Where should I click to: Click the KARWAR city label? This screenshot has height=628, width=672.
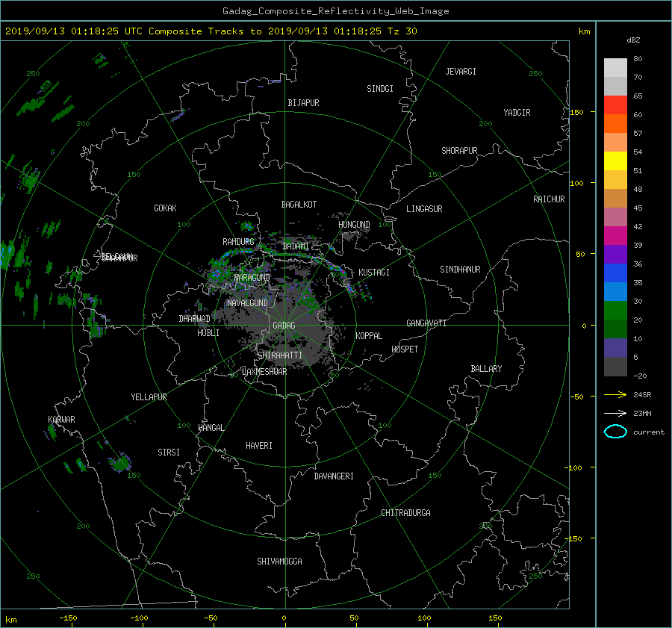(x=61, y=419)
